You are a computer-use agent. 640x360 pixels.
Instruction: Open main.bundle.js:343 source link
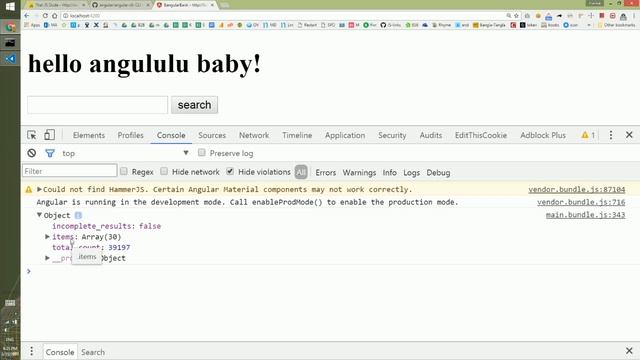585,215
